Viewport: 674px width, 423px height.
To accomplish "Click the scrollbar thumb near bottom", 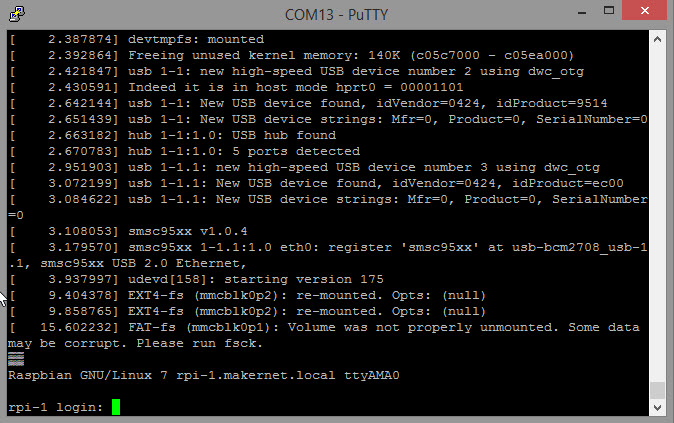I will [x=657, y=390].
